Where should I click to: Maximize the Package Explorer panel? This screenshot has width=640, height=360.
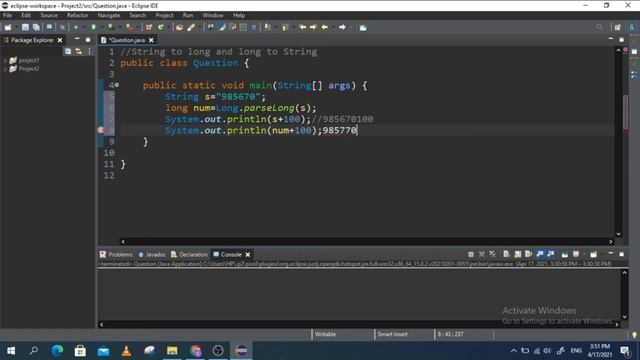(88, 40)
